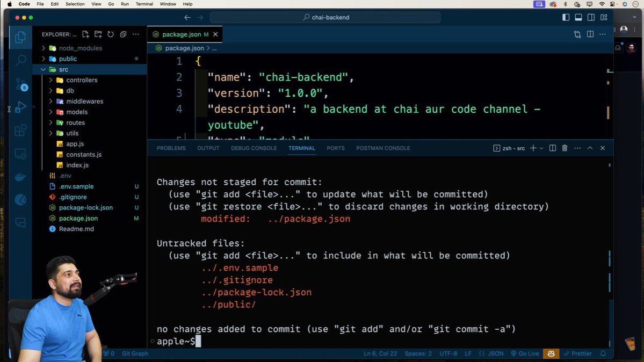Viewport: 644px width, 362px height.
Task: Open the terminal profile dropdown arrow
Action: coord(540,148)
